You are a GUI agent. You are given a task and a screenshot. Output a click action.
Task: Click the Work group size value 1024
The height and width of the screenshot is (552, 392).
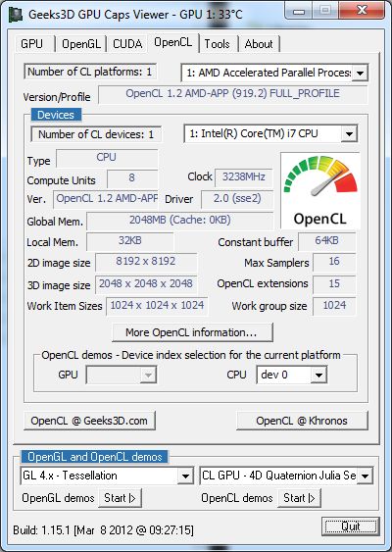334,306
